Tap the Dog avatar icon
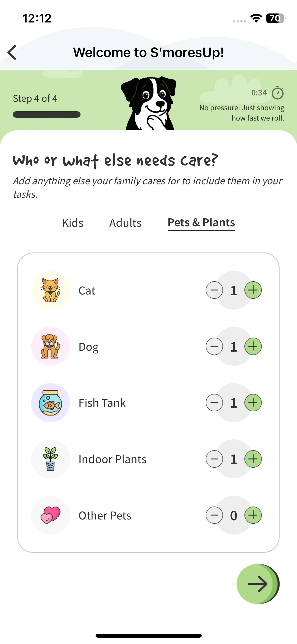The width and height of the screenshot is (297, 644). click(x=50, y=346)
